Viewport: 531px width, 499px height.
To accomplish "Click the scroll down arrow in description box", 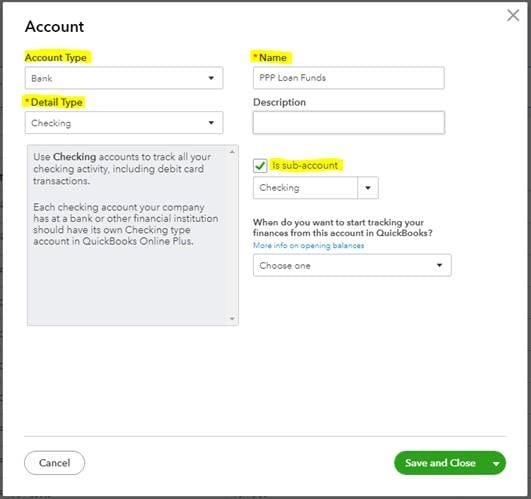I will (232, 319).
